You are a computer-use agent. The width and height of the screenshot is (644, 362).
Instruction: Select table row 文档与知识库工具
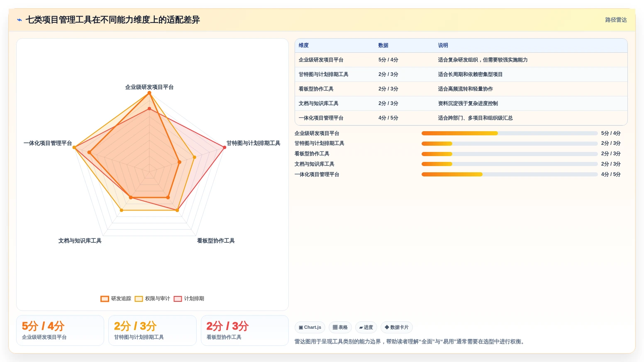(461, 103)
